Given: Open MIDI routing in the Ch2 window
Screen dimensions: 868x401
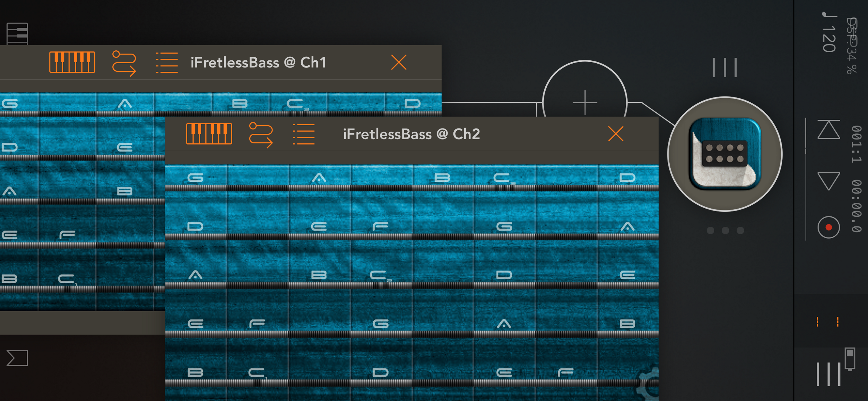Looking at the screenshot, I should coord(261,135).
